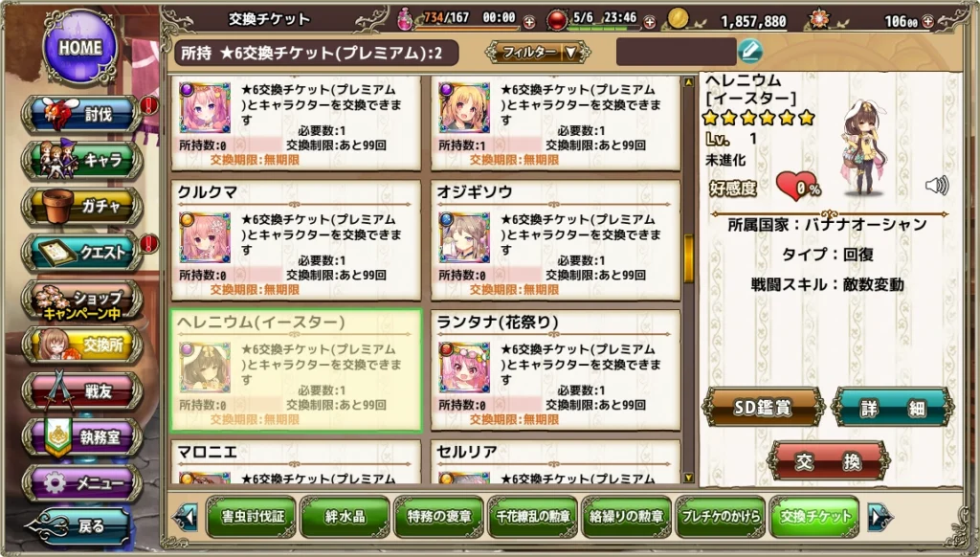The width and height of the screenshot is (980, 557).
Task: Open the フィルター dropdown
Action: pyautogui.click(x=538, y=53)
